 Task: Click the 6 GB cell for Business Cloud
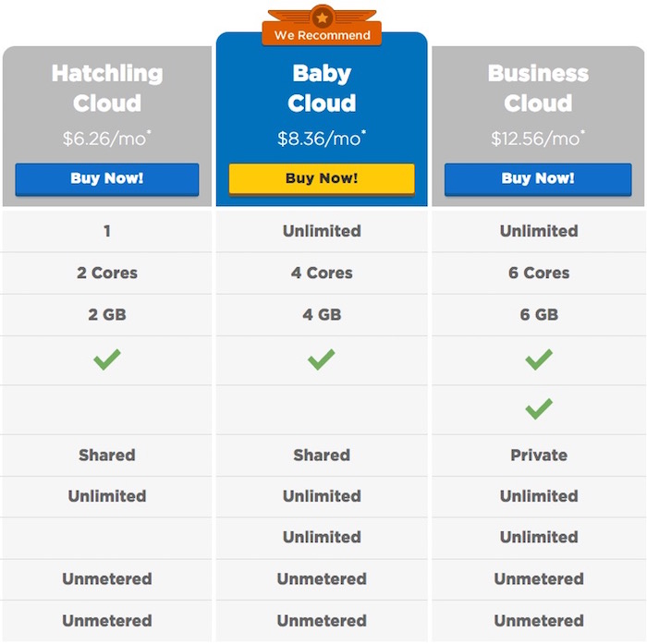[x=539, y=315]
